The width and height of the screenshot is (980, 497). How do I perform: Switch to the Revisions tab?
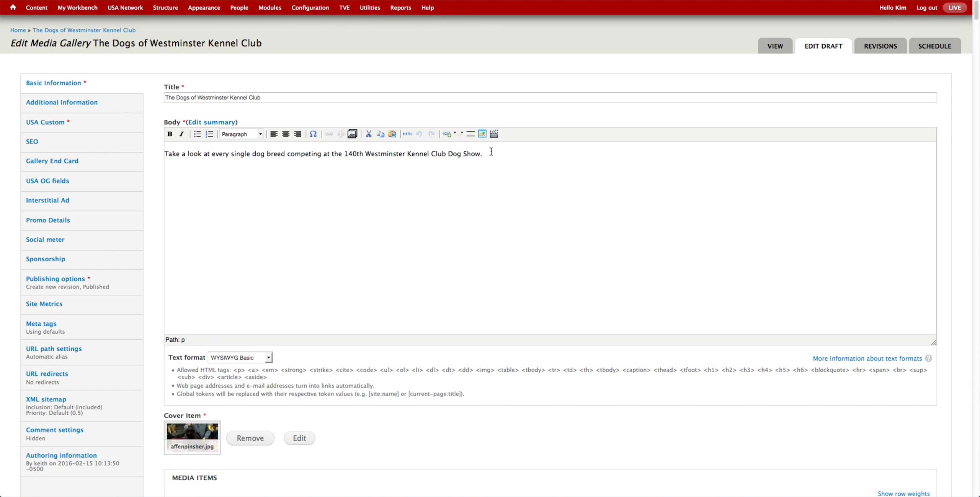coord(880,46)
